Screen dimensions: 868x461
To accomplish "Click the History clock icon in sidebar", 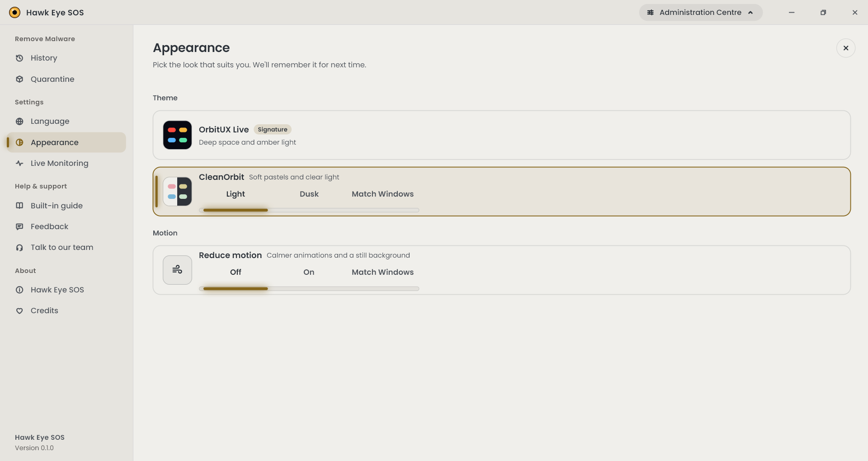I will tap(19, 58).
